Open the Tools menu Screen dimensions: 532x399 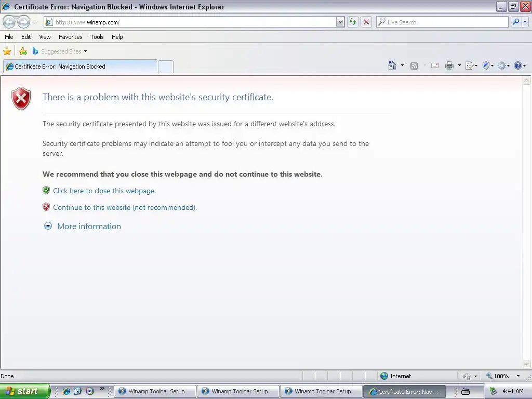click(97, 37)
